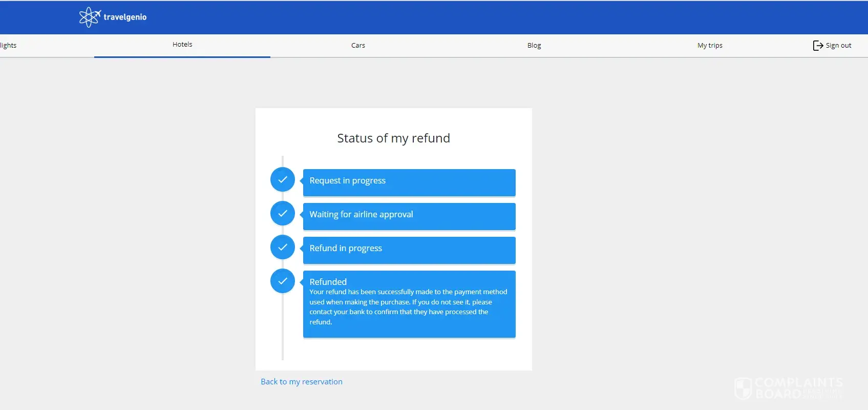Click the Sign out text link

838,46
